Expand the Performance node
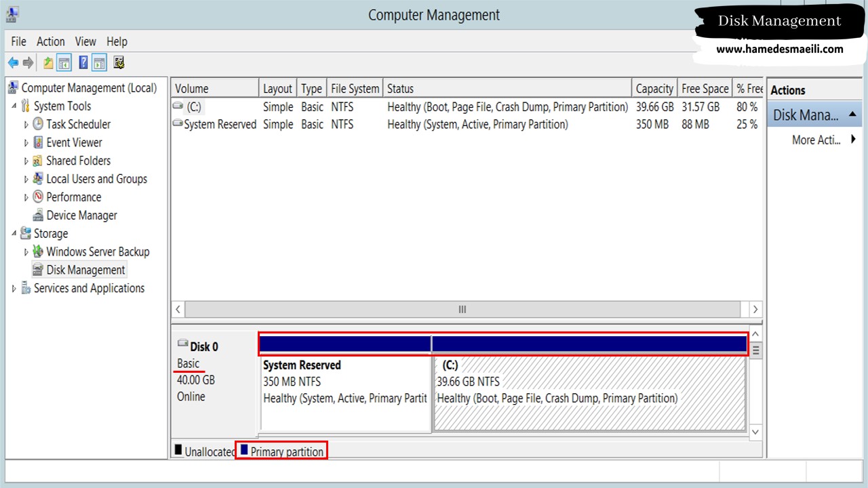This screenshot has width=868, height=488. click(x=26, y=198)
